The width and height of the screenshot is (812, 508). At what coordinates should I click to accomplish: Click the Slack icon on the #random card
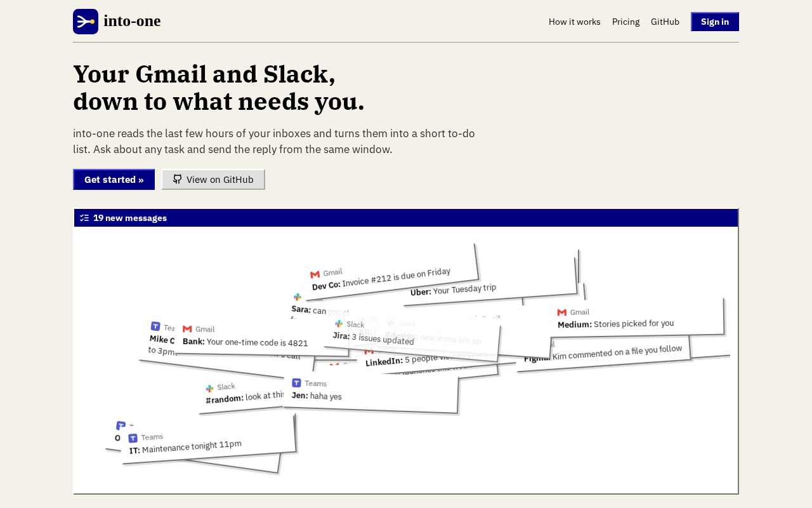(x=209, y=388)
